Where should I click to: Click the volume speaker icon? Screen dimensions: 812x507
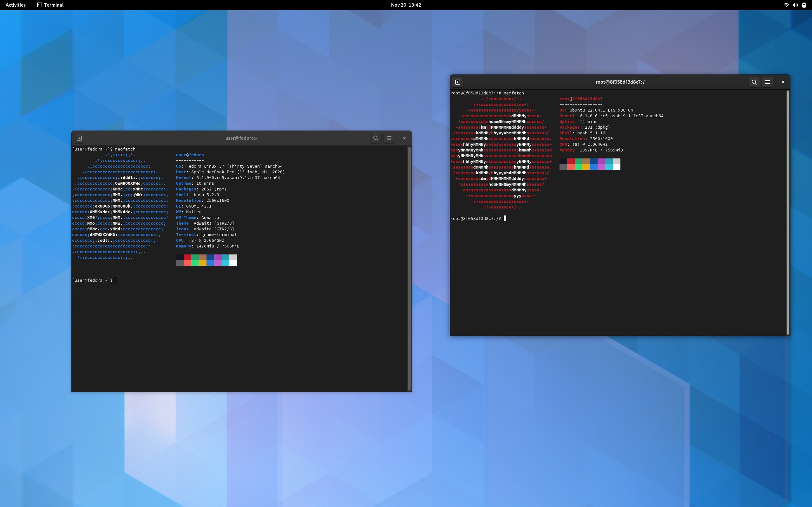pos(795,5)
